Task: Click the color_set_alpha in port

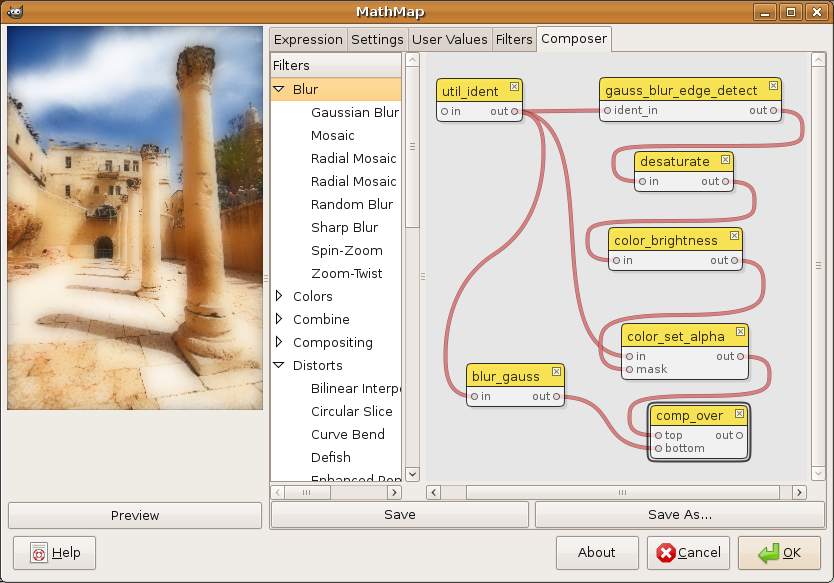Action: coord(630,356)
